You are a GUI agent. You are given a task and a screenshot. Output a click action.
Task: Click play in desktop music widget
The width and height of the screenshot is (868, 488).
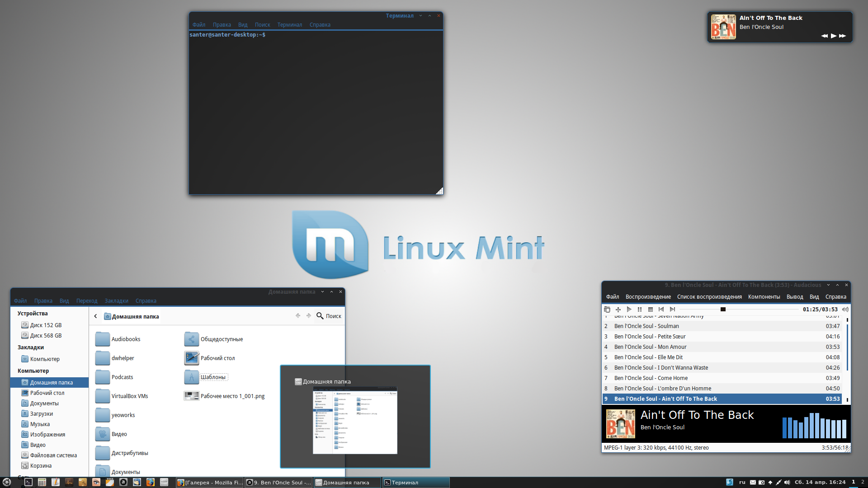point(834,36)
